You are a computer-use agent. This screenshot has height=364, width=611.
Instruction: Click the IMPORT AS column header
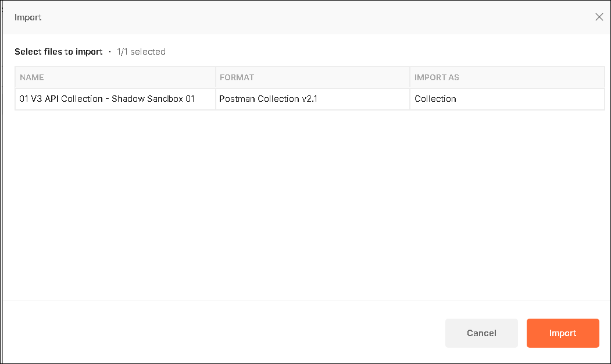(437, 77)
